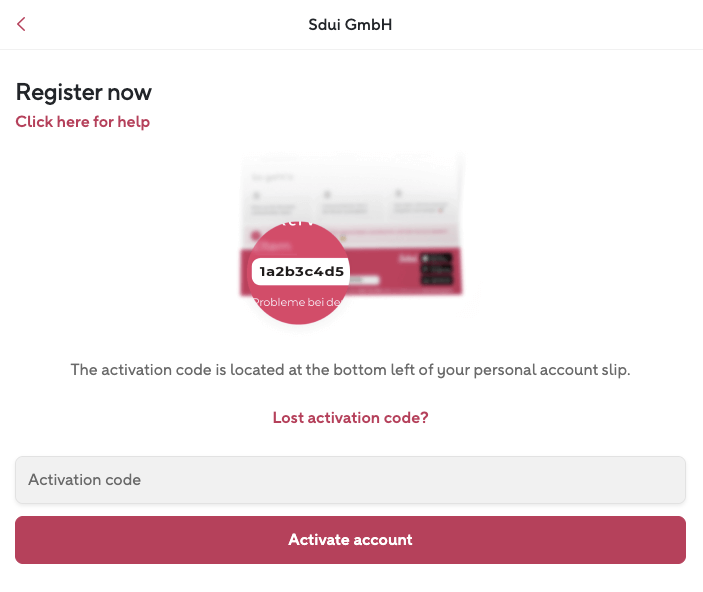The width and height of the screenshot is (703, 592).
Task: Click the "Sdui GmbH" header title
Action: pyautogui.click(x=350, y=24)
